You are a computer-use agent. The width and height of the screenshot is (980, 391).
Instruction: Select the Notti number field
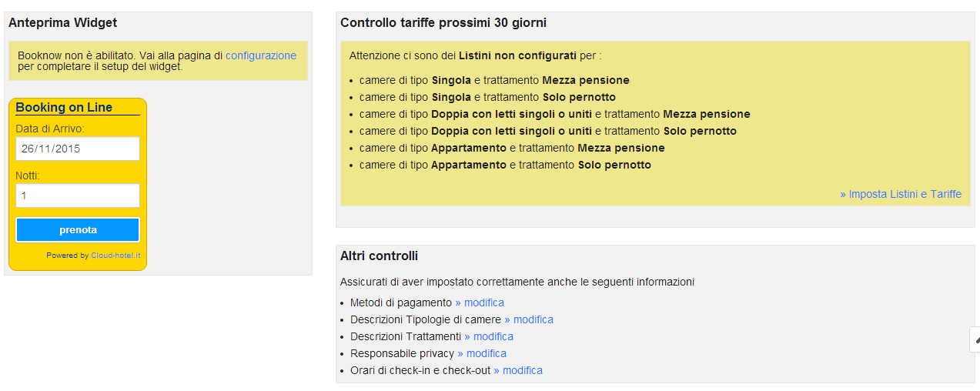(x=78, y=195)
